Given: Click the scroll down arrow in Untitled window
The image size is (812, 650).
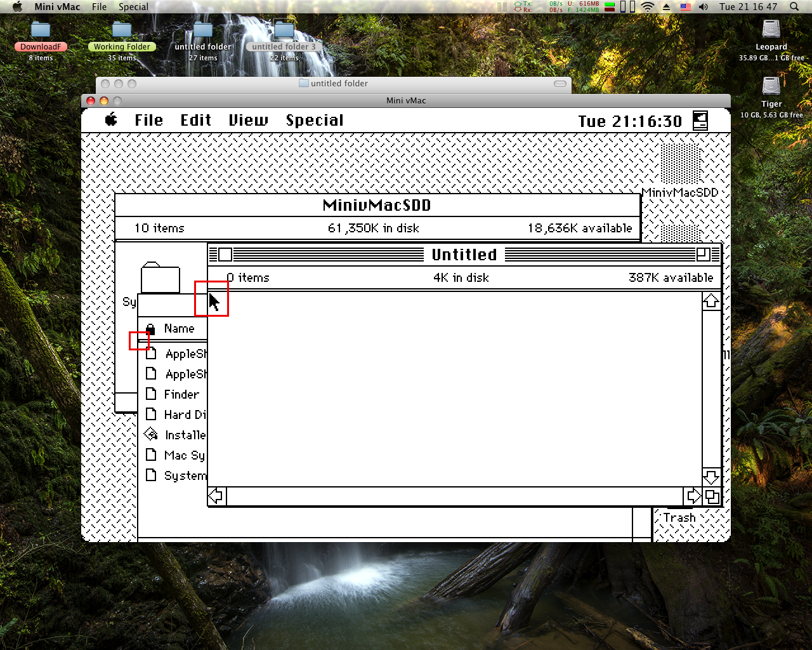Looking at the screenshot, I should 711,477.
